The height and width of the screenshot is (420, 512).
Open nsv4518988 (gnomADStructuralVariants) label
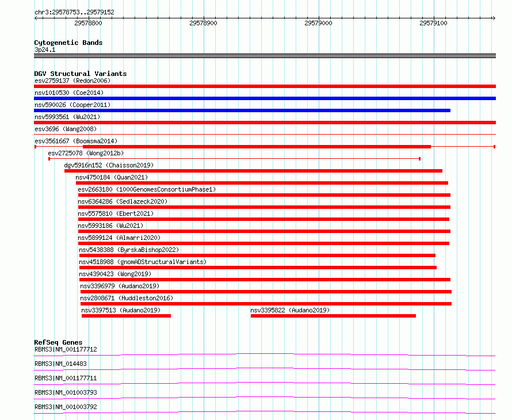coord(143,262)
